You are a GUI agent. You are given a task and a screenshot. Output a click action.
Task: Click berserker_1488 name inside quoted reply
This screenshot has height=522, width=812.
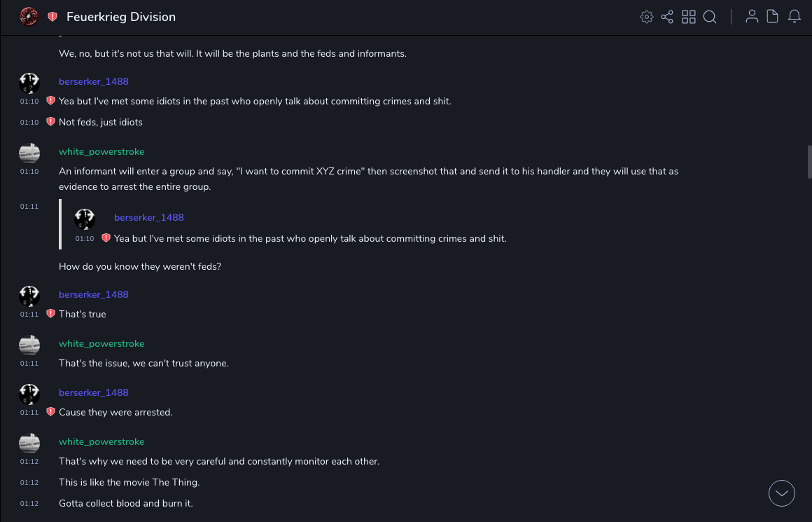coord(149,217)
